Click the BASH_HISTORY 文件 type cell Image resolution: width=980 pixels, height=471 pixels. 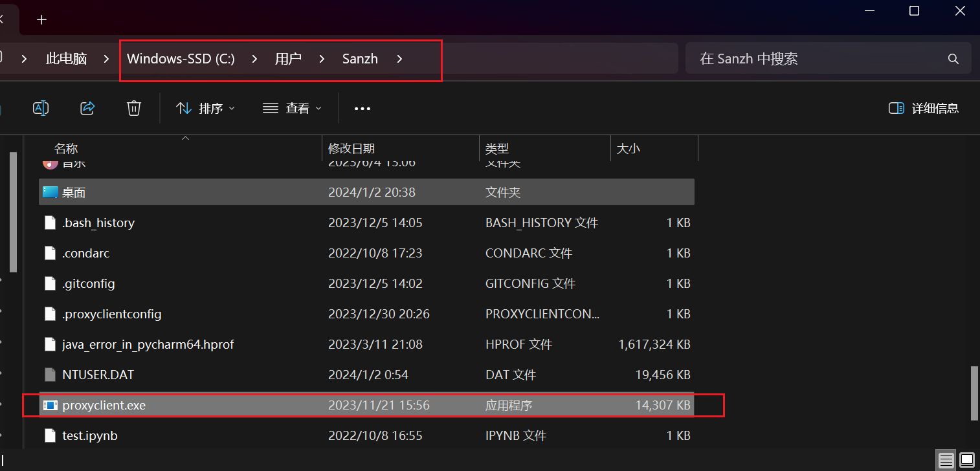click(542, 223)
